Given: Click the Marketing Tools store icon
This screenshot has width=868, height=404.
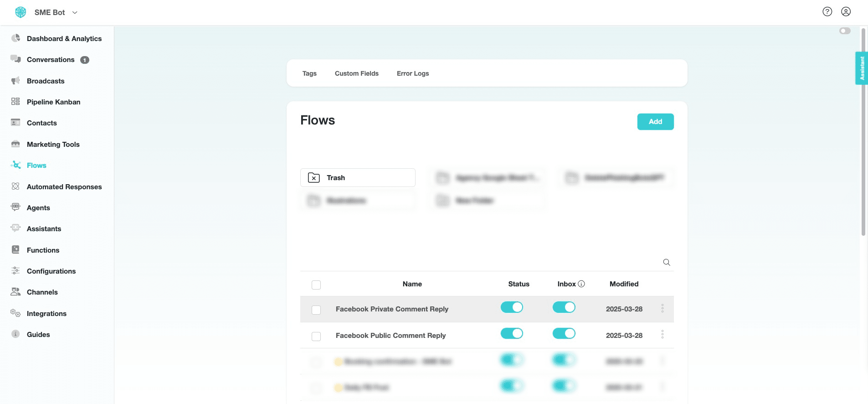Looking at the screenshot, I should 16,144.
